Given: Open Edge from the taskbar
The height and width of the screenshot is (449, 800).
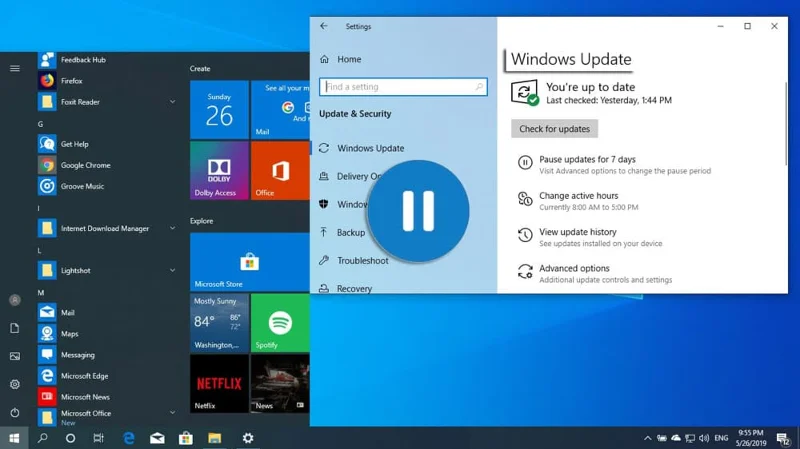Looking at the screenshot, I should pos(129,438).
